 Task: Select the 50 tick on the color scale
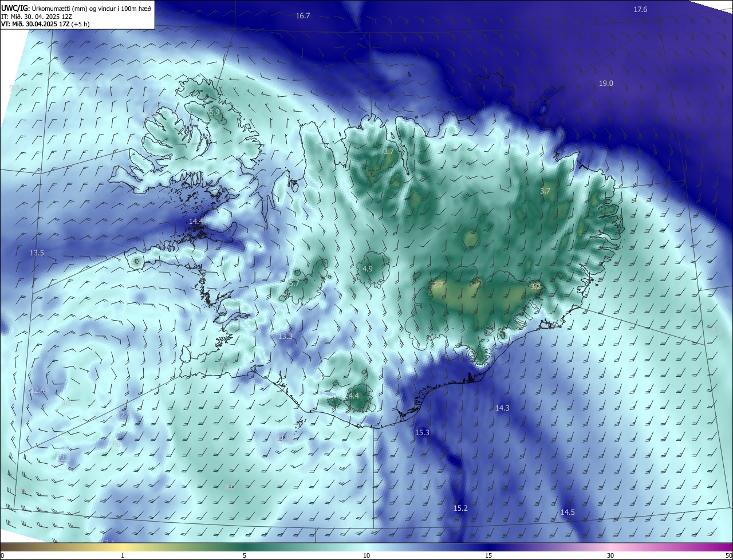coord(728,556)
